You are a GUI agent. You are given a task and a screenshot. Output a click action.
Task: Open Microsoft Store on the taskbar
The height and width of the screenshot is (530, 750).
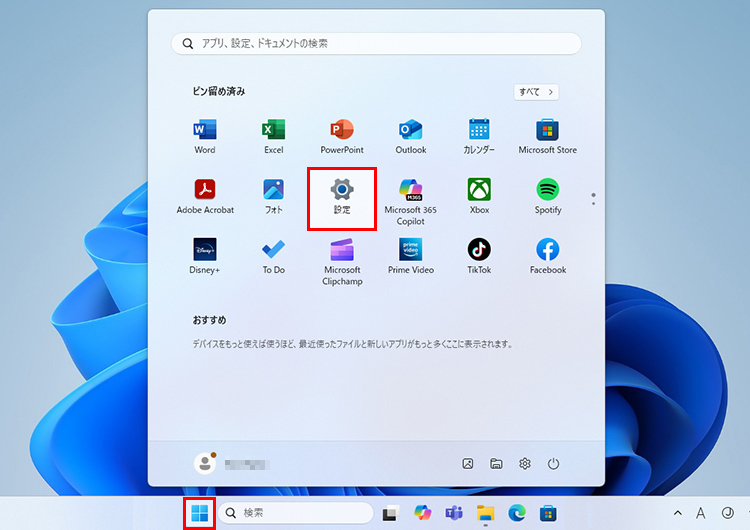click(x=548, y=513)
